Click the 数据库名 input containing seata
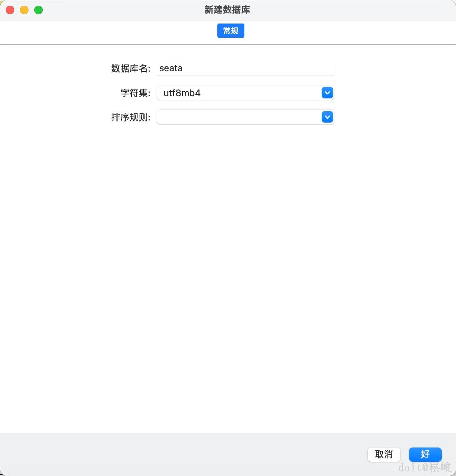This screenshot has width=456, height=476. pyautogui.click(x=245, y=68)
